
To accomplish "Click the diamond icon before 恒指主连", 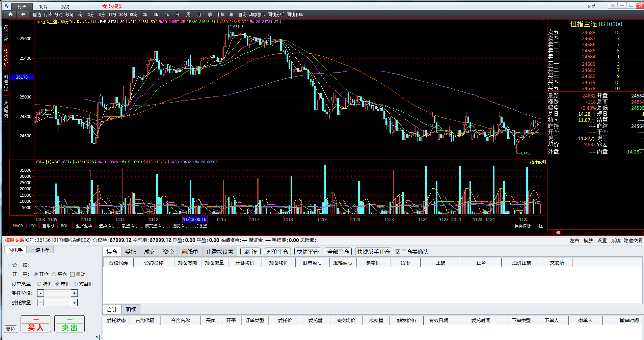I will [x=38, y=22].
